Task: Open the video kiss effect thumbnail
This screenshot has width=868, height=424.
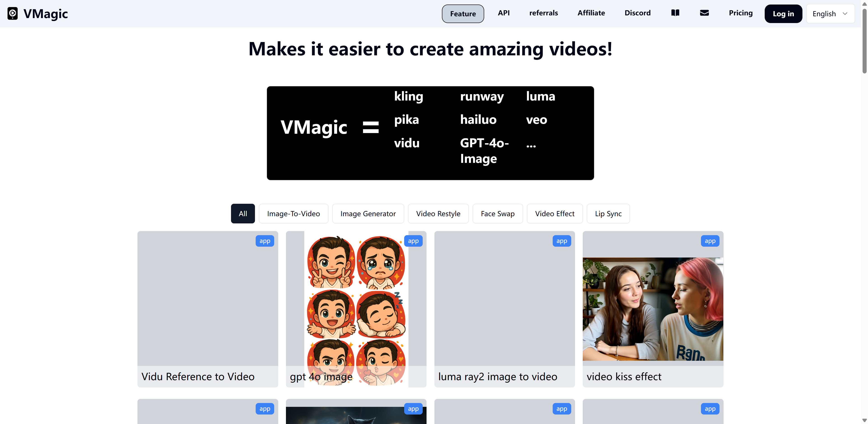Action: (x=653, y=309)
